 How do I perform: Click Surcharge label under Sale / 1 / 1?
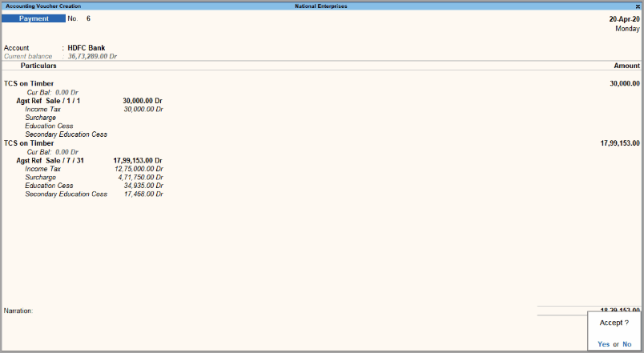40,118
